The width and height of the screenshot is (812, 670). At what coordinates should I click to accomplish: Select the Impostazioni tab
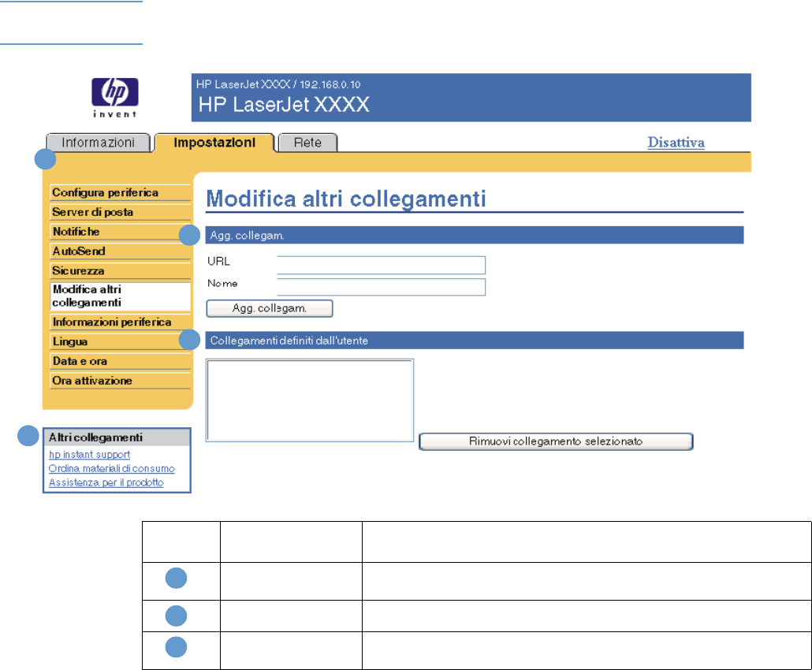click(x=214, y=143)
